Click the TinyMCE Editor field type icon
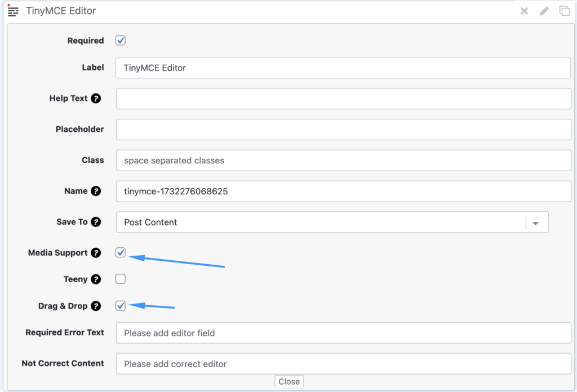The image size is (577, 392). [x=13, y=11]
